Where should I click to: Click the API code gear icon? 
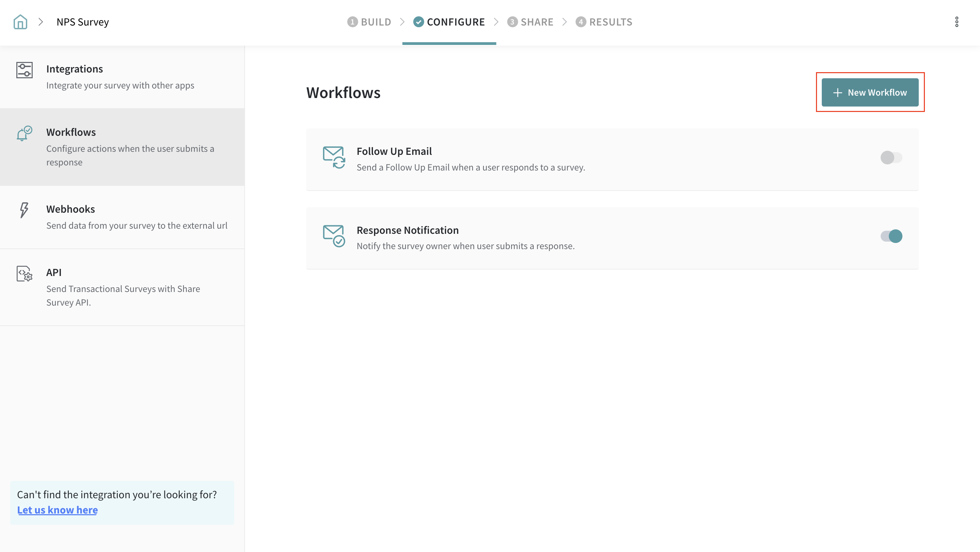(24, 274)
